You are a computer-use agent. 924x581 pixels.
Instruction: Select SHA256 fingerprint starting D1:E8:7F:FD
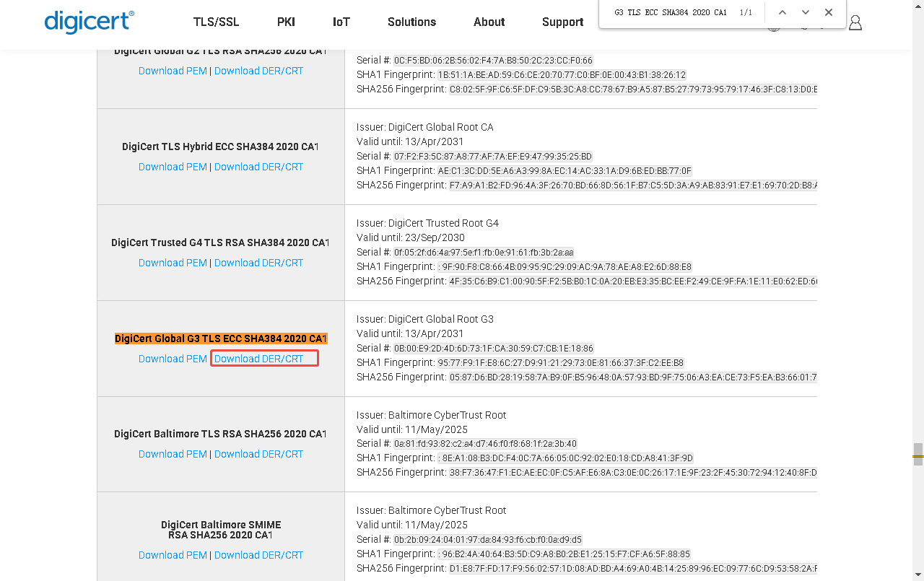tap(633, 568)
